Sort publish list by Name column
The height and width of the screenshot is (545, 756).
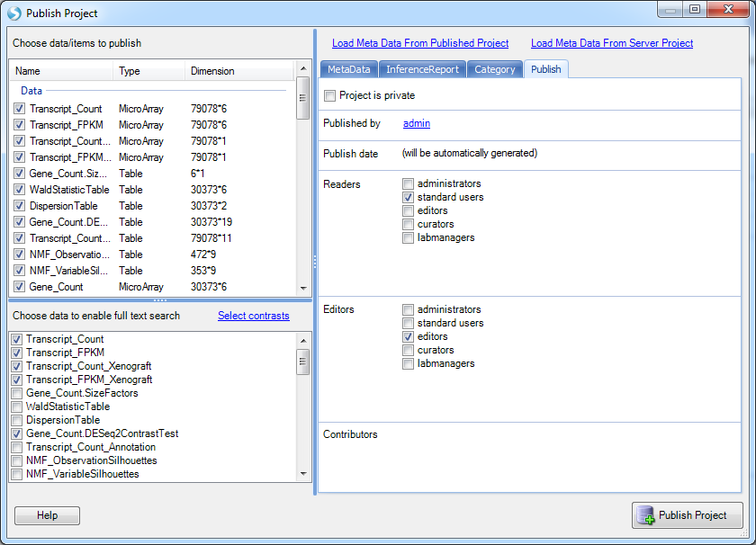61,71
